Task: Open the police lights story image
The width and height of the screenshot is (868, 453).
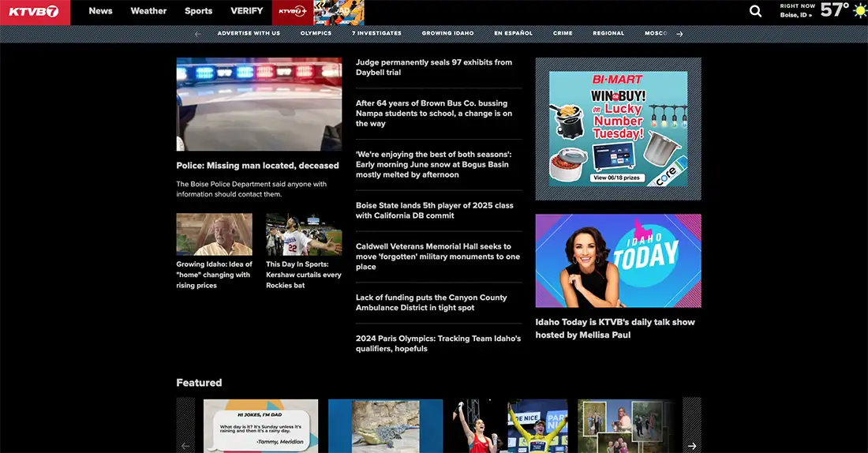Action: click(259, 104)
